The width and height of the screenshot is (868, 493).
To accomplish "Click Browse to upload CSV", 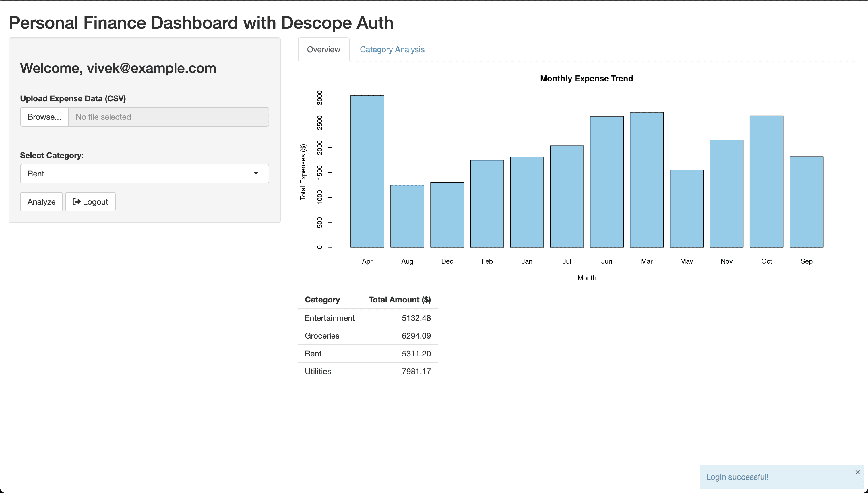I will (x=44, y=117).
